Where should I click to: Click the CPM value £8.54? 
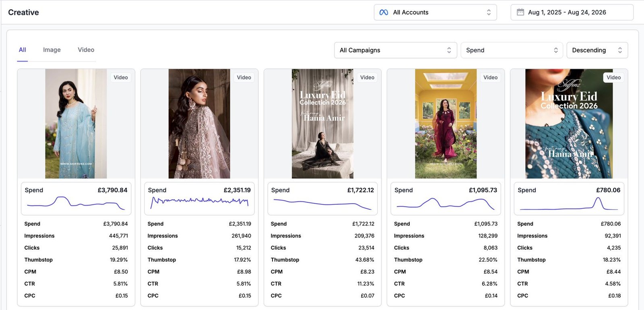click(x=490, y=272)
